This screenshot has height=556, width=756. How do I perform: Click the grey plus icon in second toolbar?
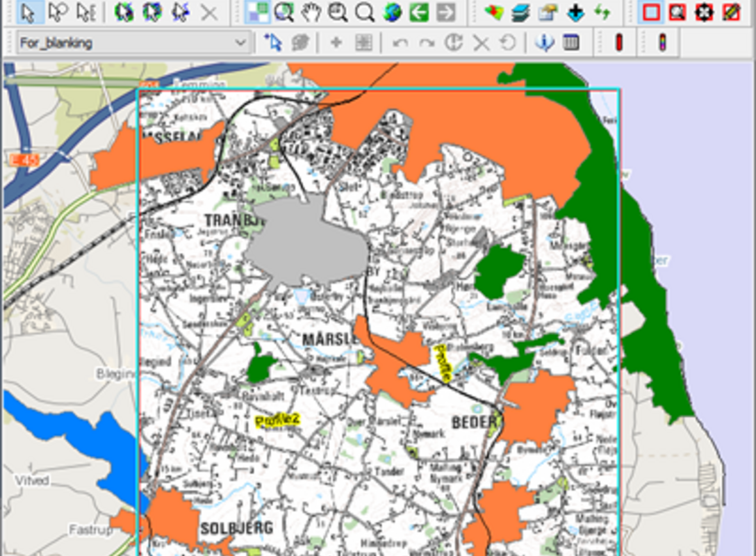[336, 42]
